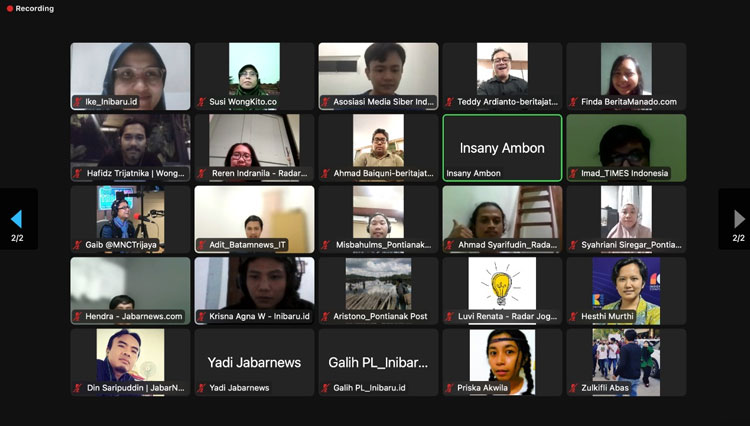The width and height of the screenshot is (750, 426).
Task: Go to next page with gray right arrow
Action: [x=739, y=219]
